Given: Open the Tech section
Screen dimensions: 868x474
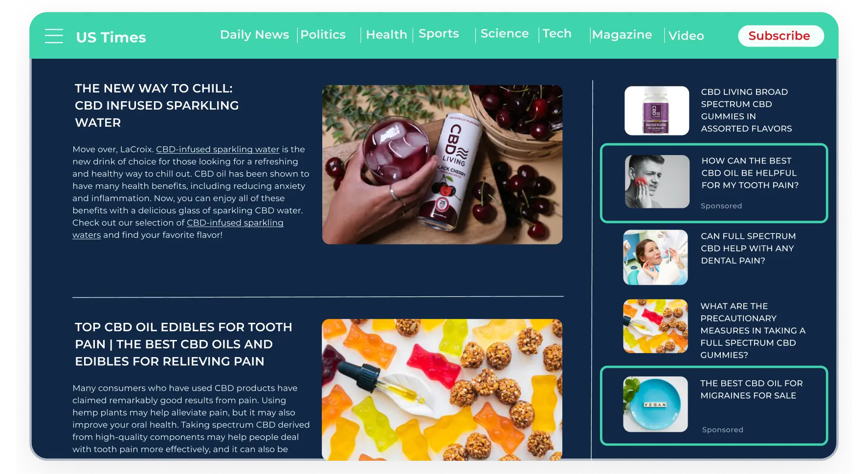Looking at the screenshot, I should 557,34.
